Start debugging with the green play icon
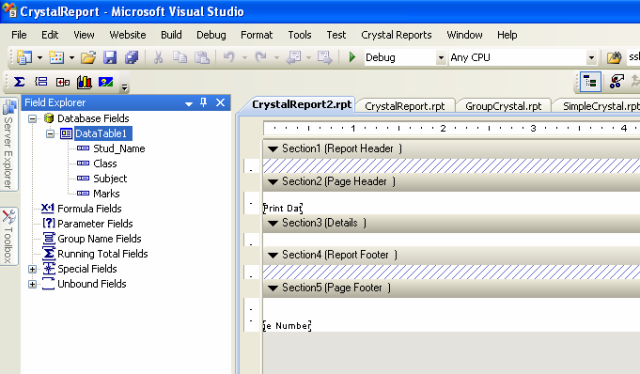This screenshot has height=374, width=640. click(x=352, y=57)
